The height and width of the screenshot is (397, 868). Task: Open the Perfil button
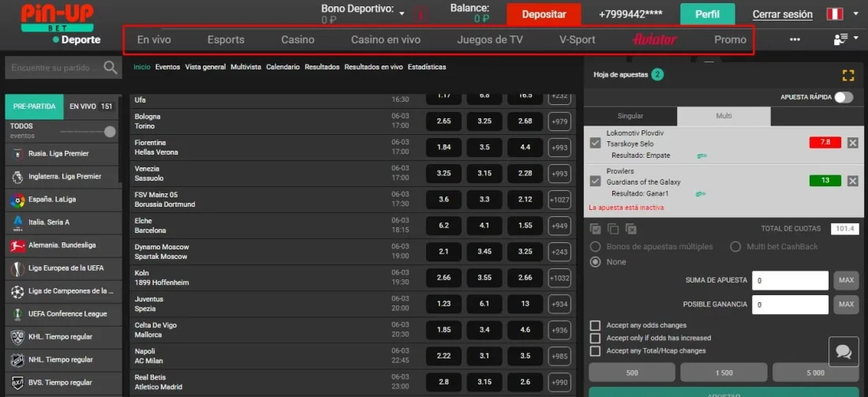pyautogui.click(x=708, y=14)
